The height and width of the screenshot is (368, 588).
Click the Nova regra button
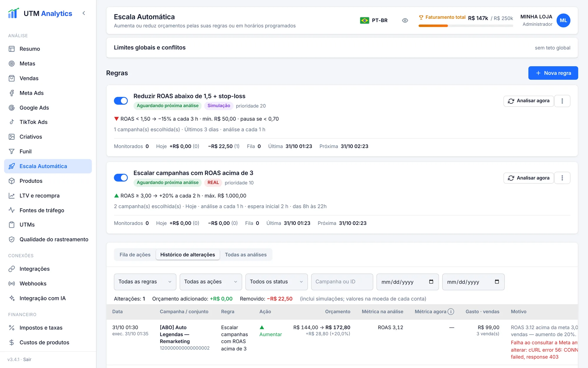[553, 73]
